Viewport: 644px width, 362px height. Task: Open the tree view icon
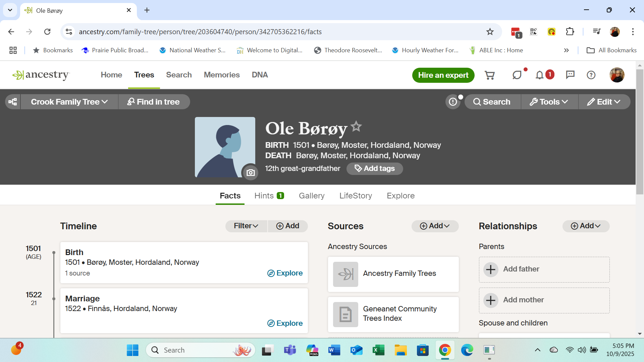point(13,102)
